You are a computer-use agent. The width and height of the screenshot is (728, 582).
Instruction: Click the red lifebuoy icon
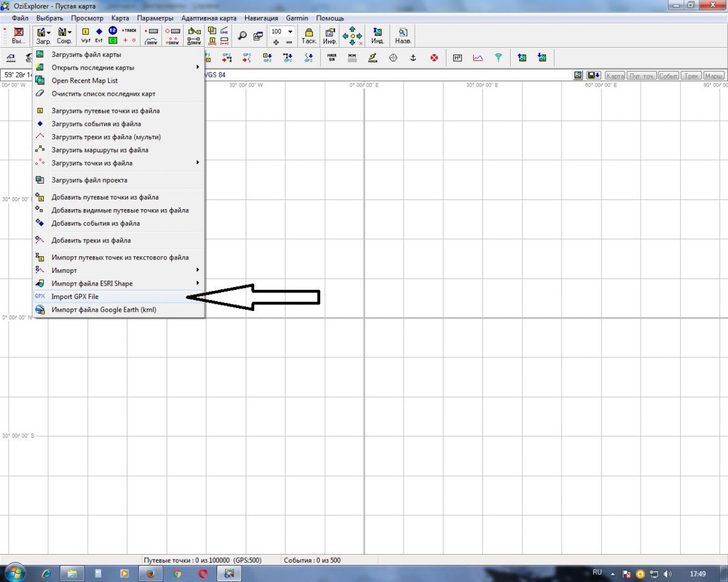434,58
